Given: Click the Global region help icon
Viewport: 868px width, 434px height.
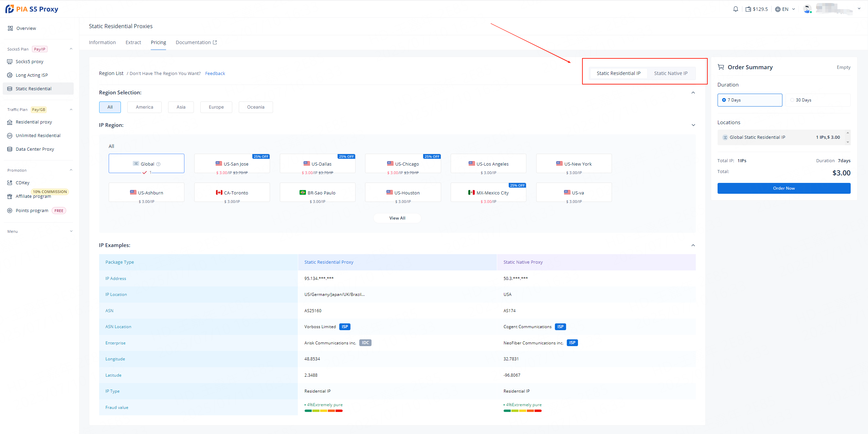Looking at the screenshot, I should click(158, 164).
